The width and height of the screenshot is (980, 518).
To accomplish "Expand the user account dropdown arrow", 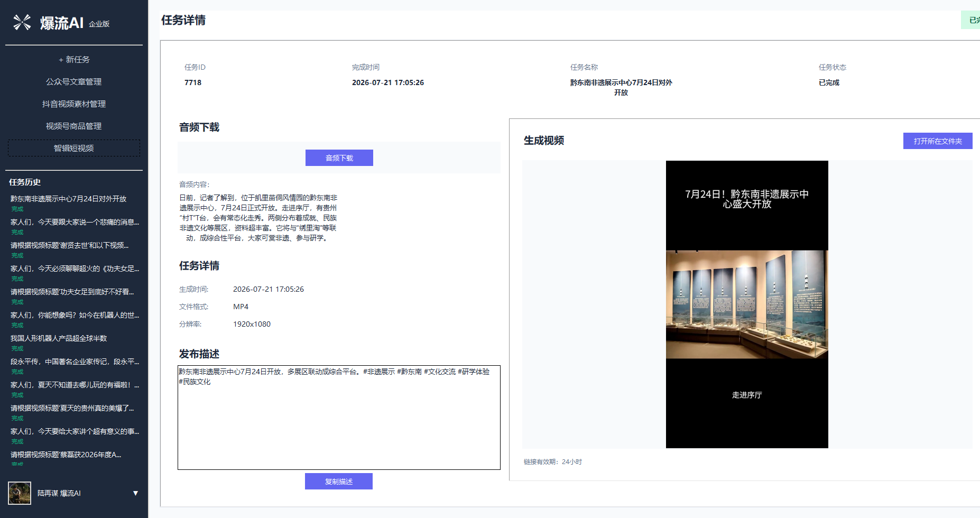I will 135,493.
